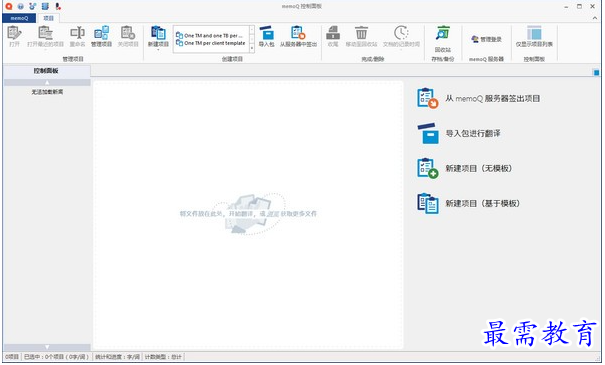Screen dimensions: 605x365
Task: Collapse news panel with the up arrow
Action: click(47, 83)
